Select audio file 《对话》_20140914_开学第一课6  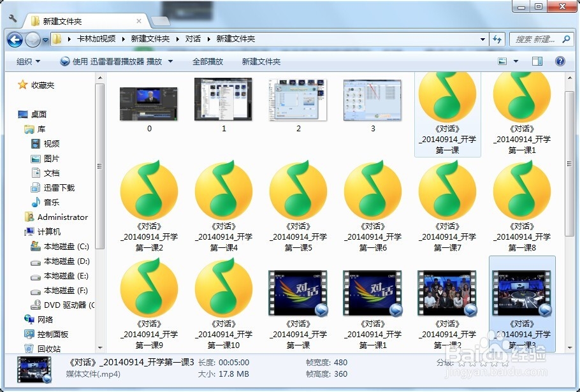(373, 206)
